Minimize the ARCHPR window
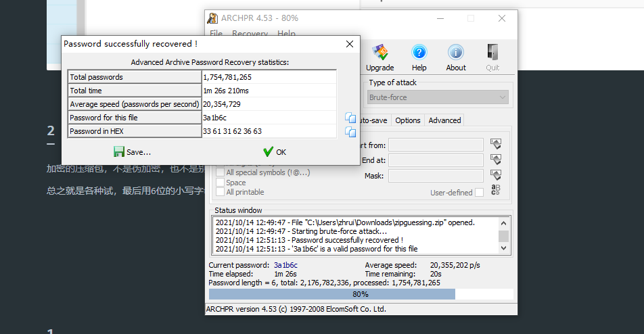 (x=440, y=18)
